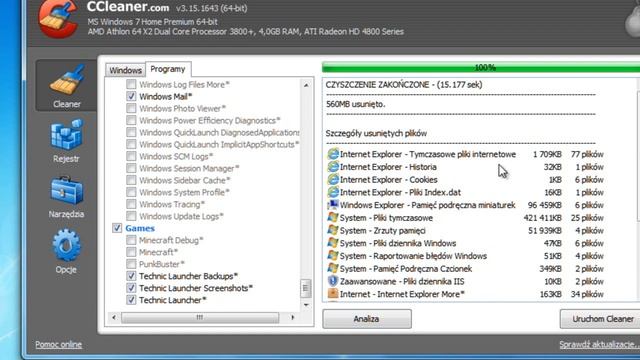Click the '77 plików' file count

[x=587, y=154]
